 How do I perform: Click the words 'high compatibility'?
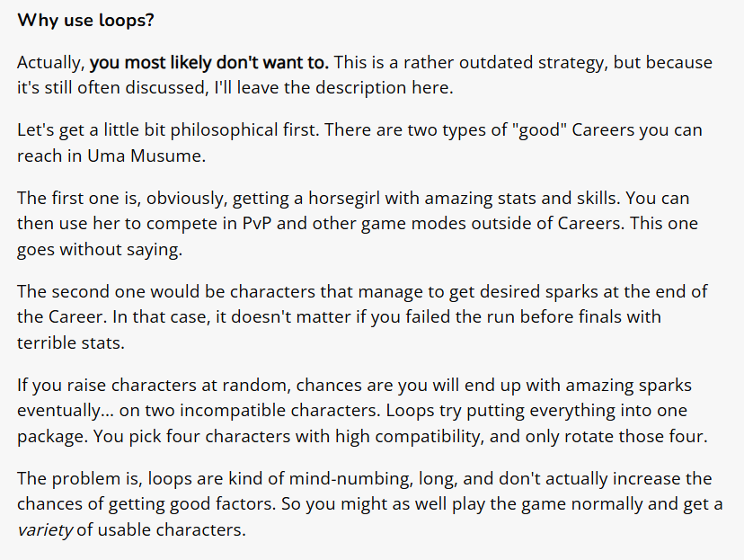pos(409,436)
